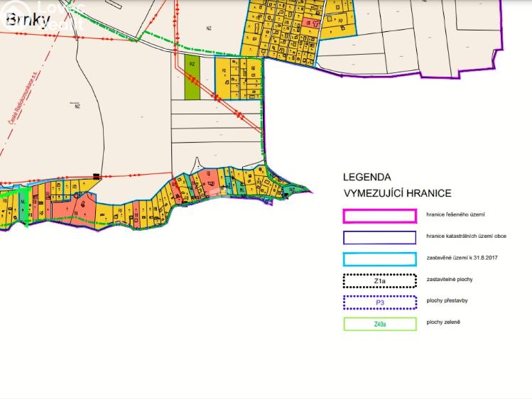Click the green Z40a legend box

pyautogui.click(x=379, y=324)
